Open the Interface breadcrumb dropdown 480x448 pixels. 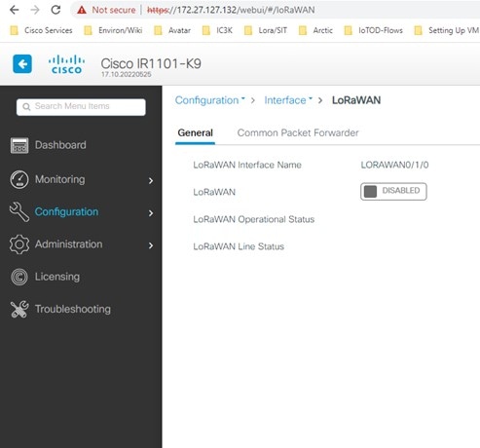pyautogui.click(x=288, y=100)
